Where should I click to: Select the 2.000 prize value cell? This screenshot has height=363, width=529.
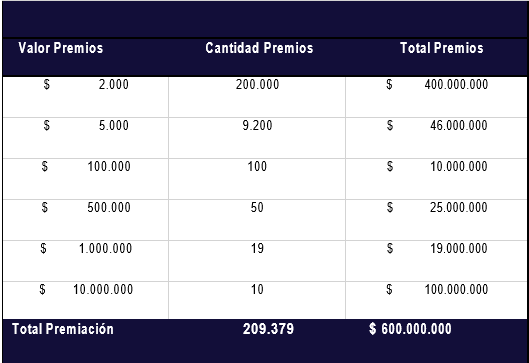coord(86,97)
